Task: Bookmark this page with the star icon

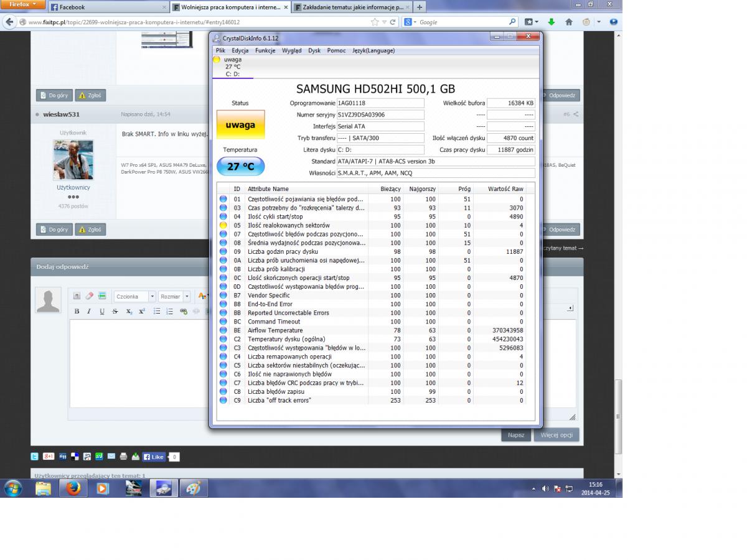Action: (x=375, y=22)
